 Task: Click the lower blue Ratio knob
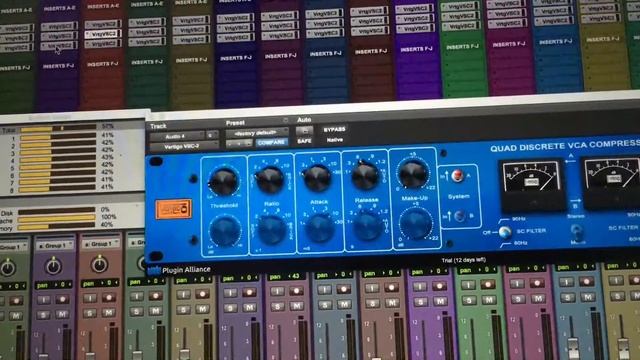click(272, 229)
